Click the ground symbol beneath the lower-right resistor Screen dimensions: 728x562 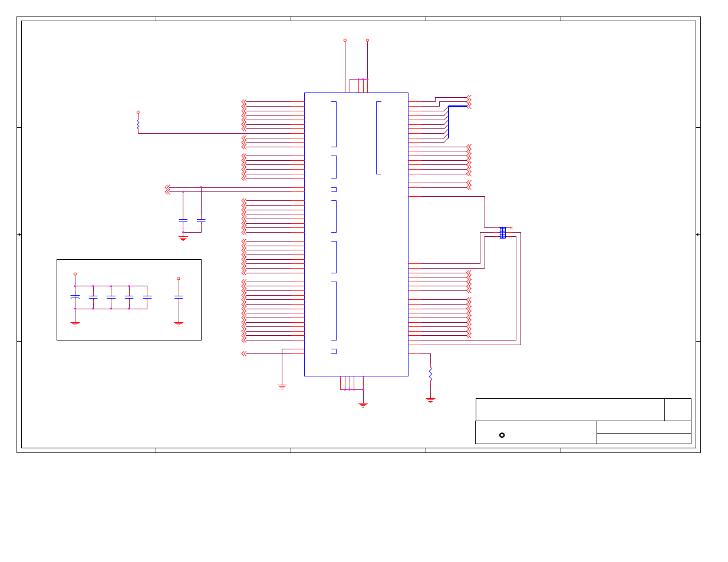pos(430,400)
